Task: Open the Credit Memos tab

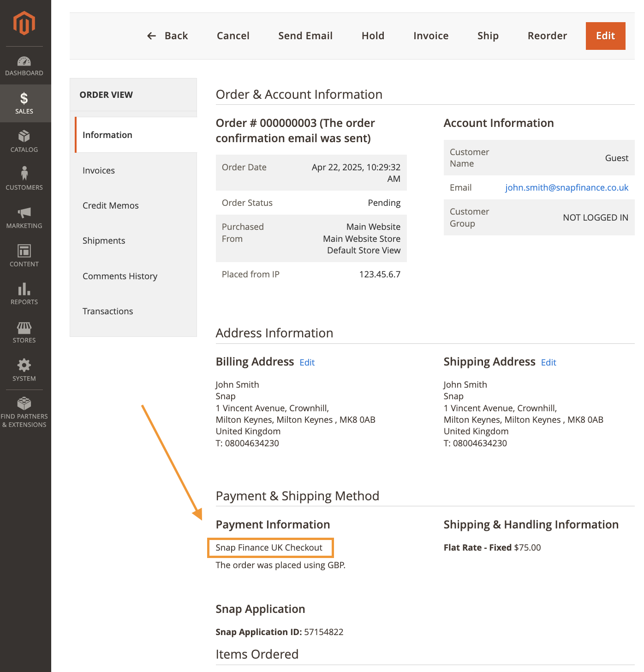Action: pyautogui.click(x=110, y=205)
